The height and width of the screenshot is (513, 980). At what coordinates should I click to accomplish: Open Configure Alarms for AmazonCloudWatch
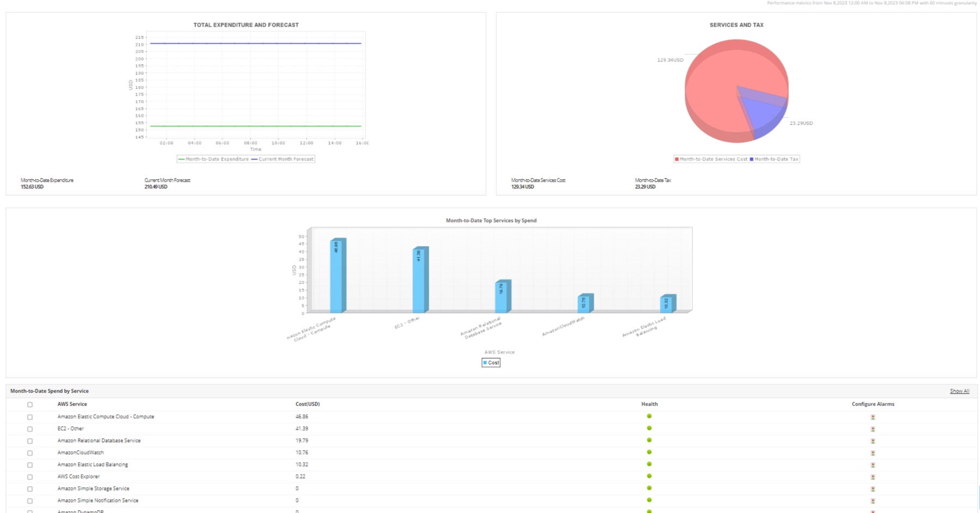coord(873,453)
